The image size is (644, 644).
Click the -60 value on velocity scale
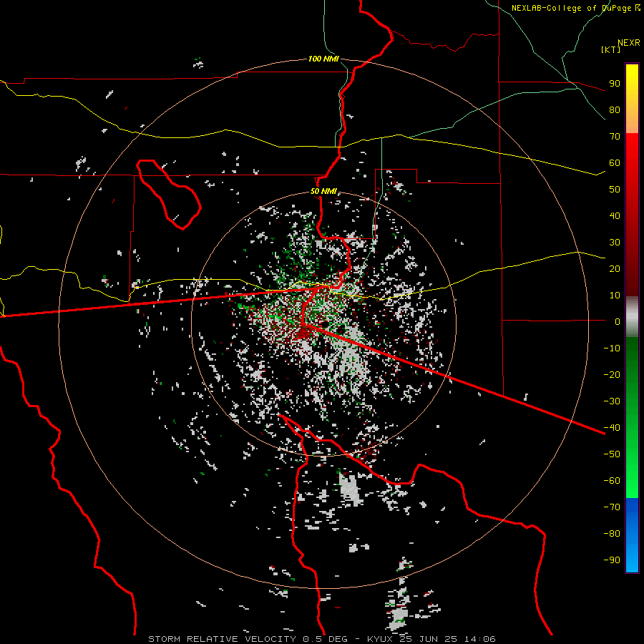[x=612, y=481]
